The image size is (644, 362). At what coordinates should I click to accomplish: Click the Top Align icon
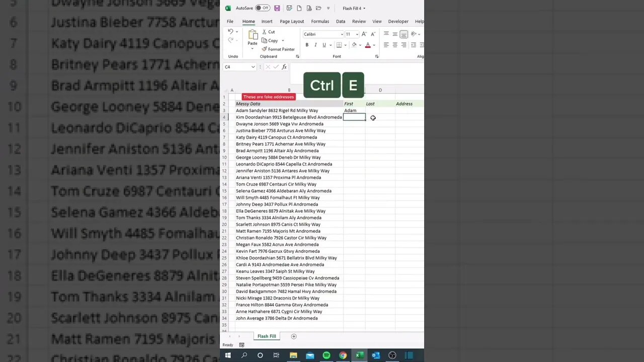click(386, 34)
